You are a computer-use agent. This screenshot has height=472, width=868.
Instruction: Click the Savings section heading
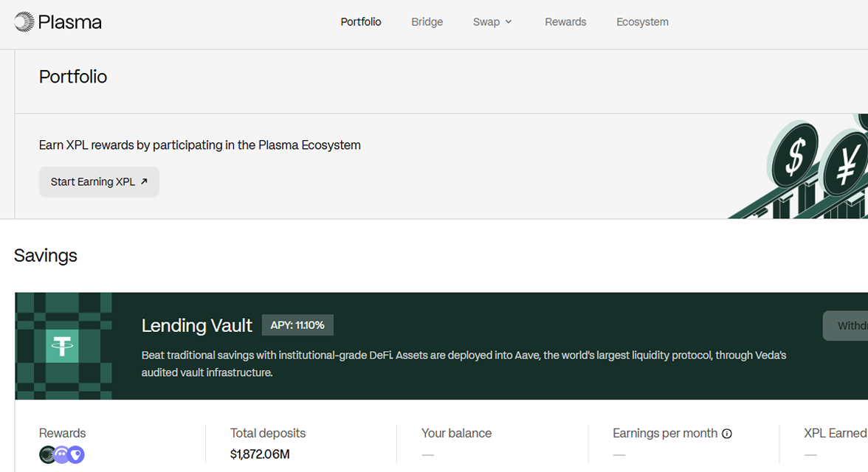click(46, 256)
